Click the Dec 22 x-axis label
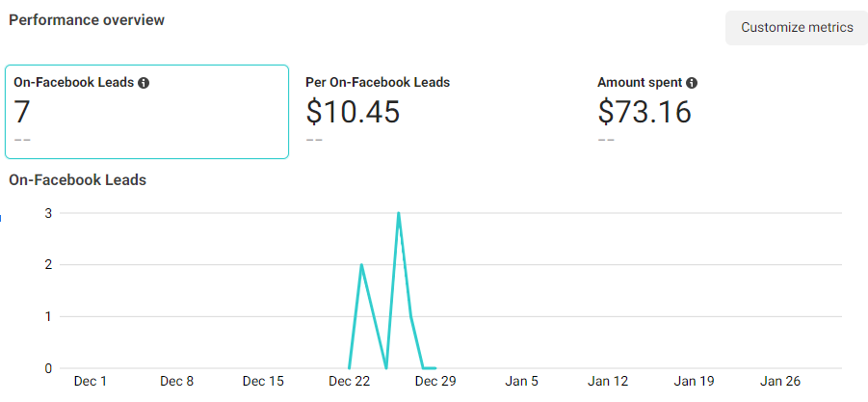The image size is (868, 402). pyautogui.click(x=349, y=381)
